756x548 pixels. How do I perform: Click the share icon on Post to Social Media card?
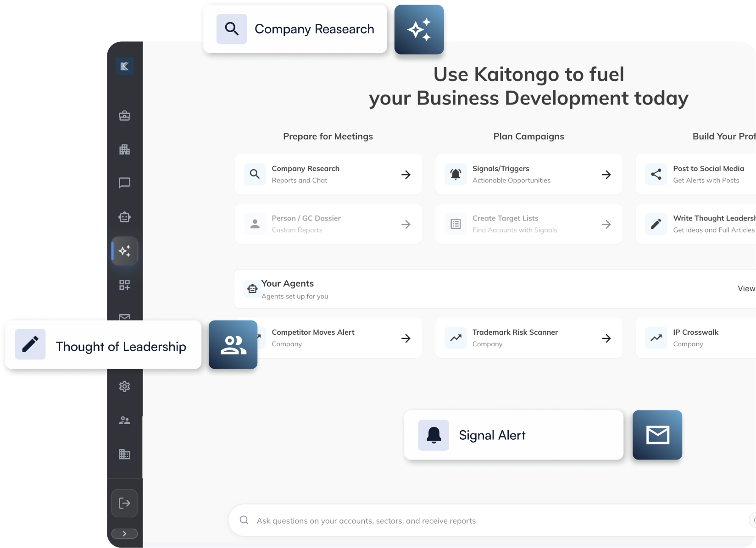tap(656, 174)
